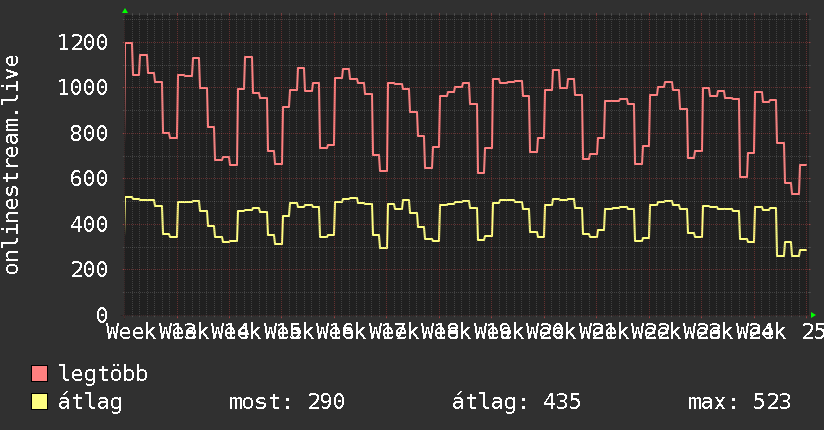
Task: Click the 25 x-axis week label
Action: [x=813, y=332]
